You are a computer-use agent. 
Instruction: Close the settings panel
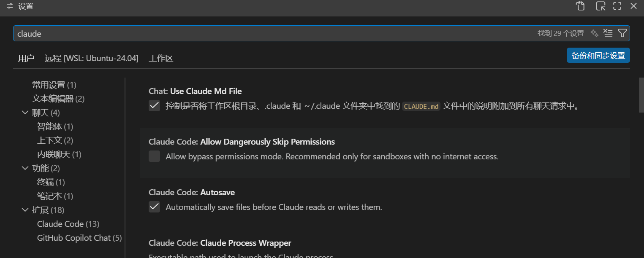click(633, 6)
